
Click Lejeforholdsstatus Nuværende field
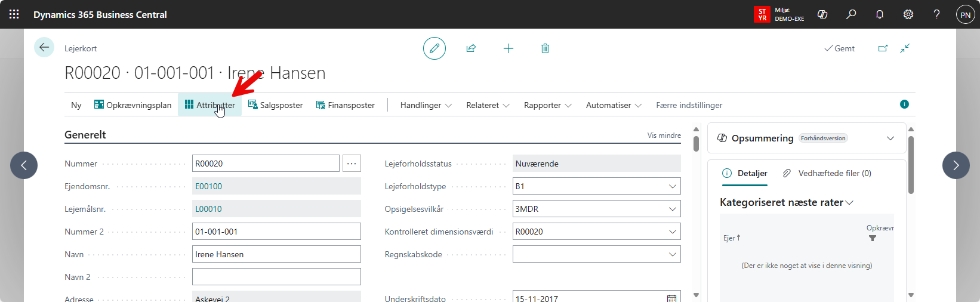(x=597, y=164)
